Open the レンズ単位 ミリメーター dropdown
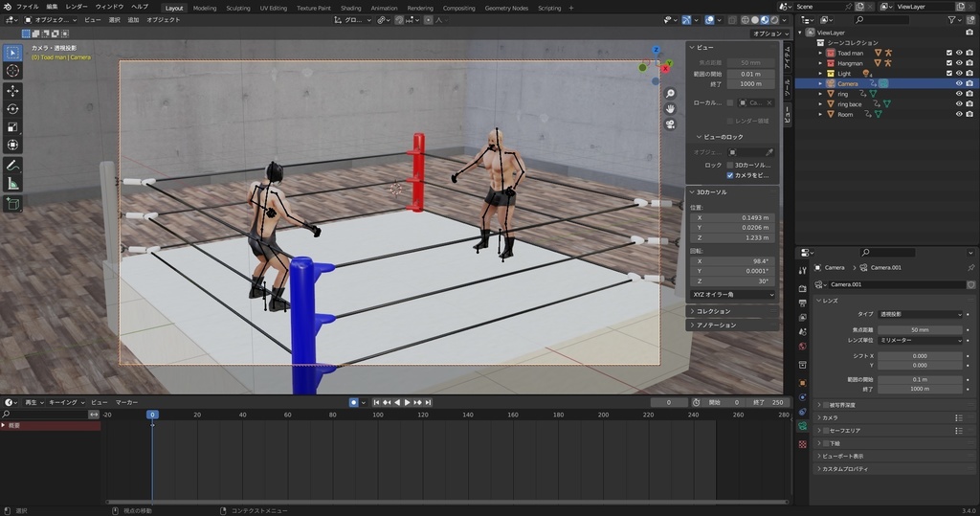 pos(920,340)
